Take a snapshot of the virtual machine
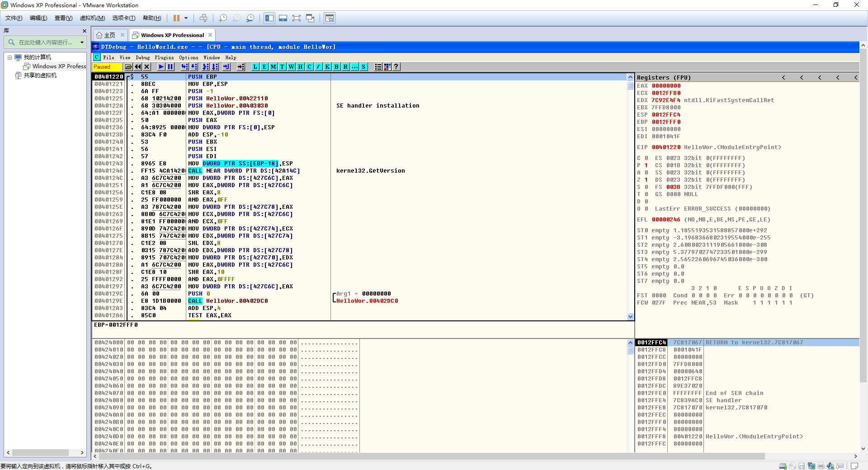The width and height of the screenshot is (868, 470). (x=223, y=18)
